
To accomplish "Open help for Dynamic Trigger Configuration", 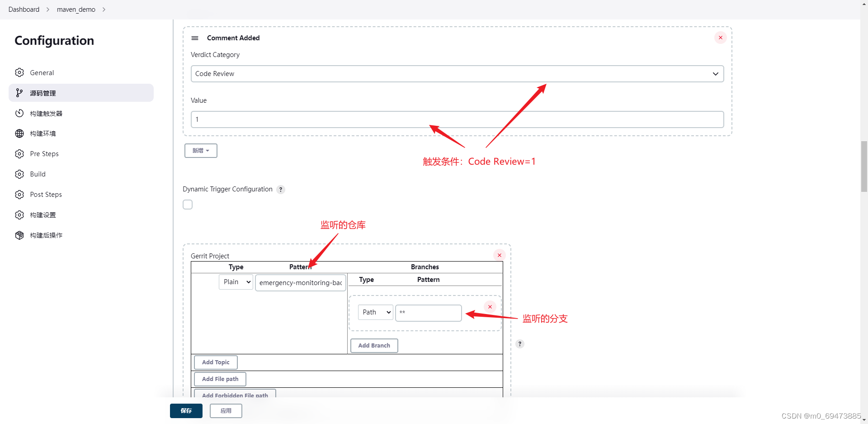I will click(x=281, y=190).
